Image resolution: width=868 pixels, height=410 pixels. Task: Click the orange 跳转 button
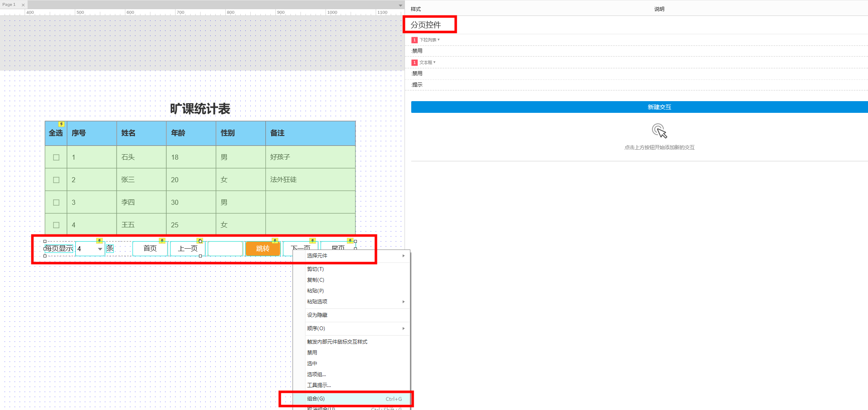point(263,249)
